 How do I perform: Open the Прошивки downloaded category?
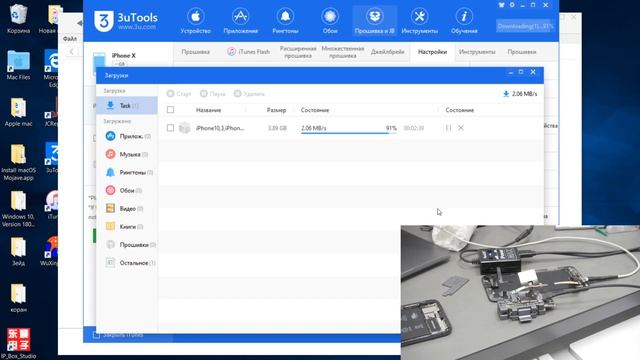click(130, 245)
